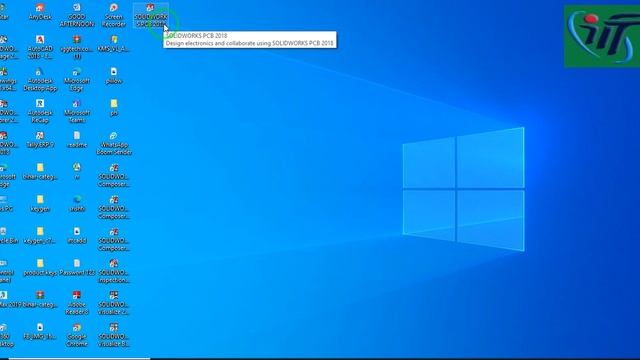Open the Autodesk Desktop App shortcut
640x360 pixels.
coord(40,79)
